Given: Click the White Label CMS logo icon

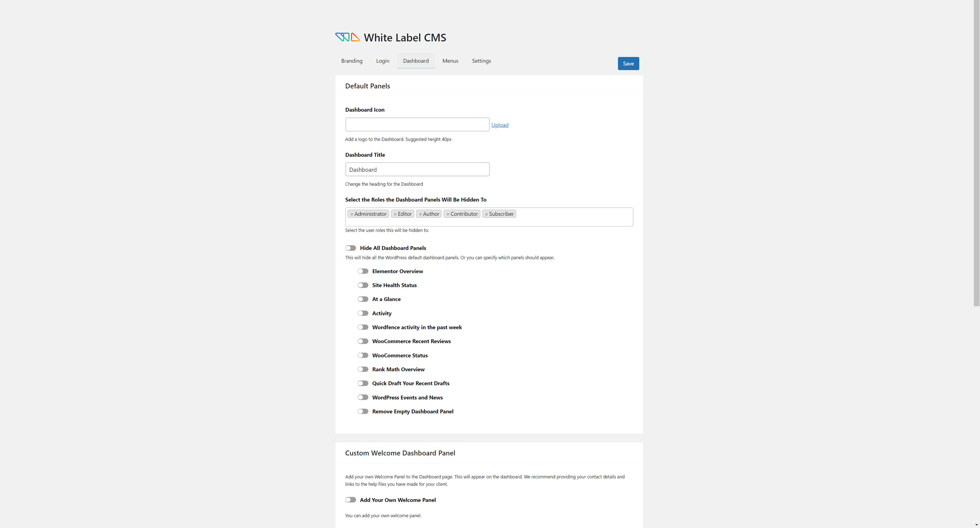Looking at the screenshot, I should coord(347,37).
